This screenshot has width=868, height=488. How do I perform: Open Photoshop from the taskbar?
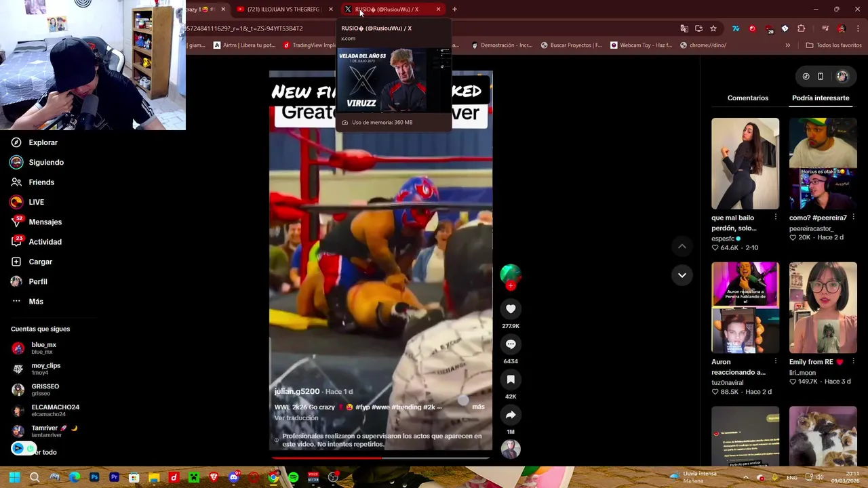(94, 477)
